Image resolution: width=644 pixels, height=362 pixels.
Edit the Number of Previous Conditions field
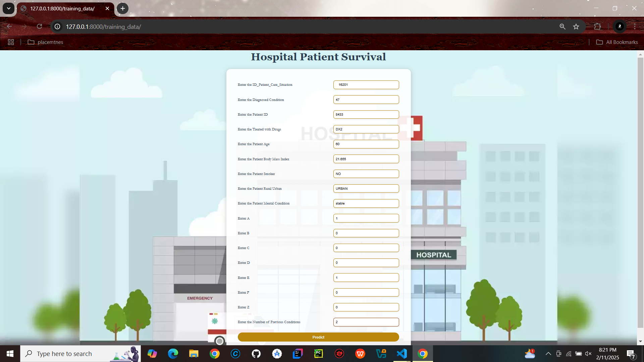point(366,322)
